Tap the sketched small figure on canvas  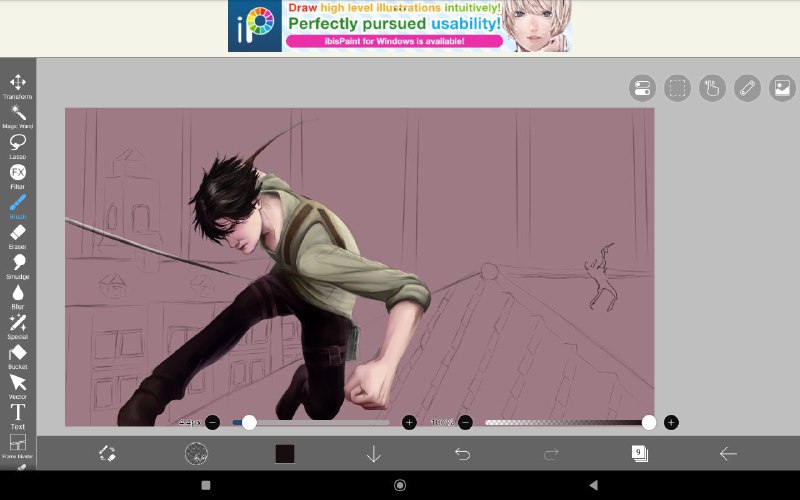tap(601, 277)
